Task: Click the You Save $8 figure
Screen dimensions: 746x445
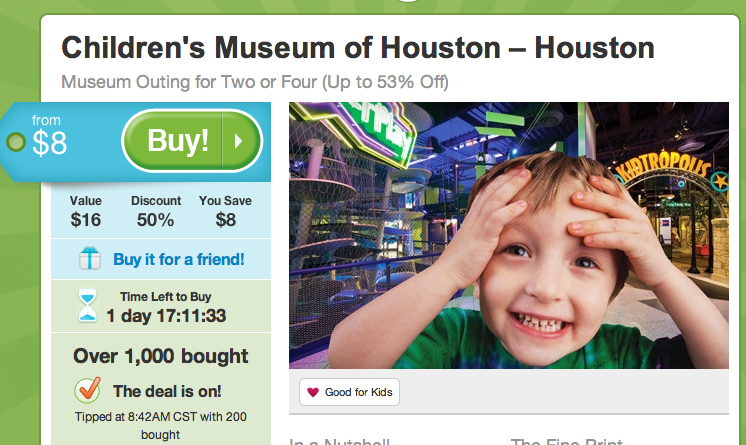Action: [225, 211]
